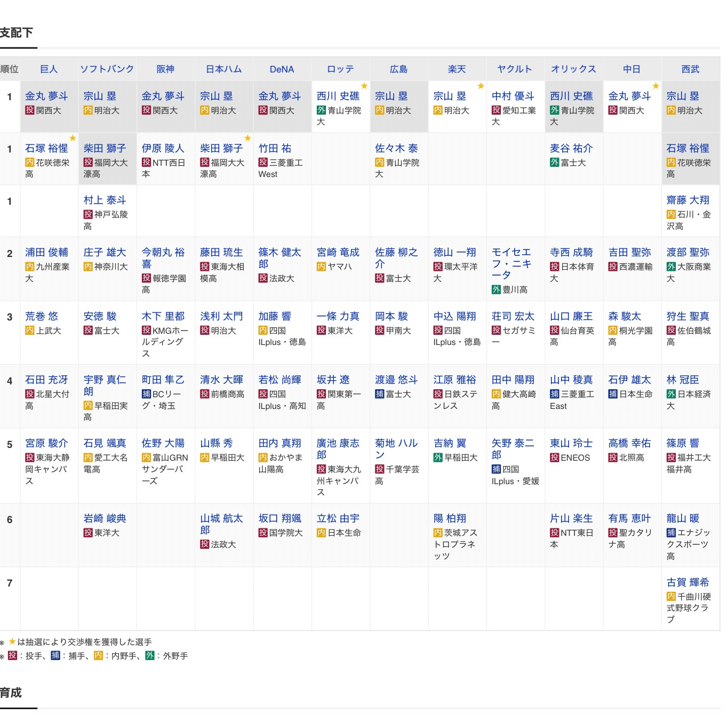Open player 中村 優斗's profile link
728x715 pixels.
513,96
